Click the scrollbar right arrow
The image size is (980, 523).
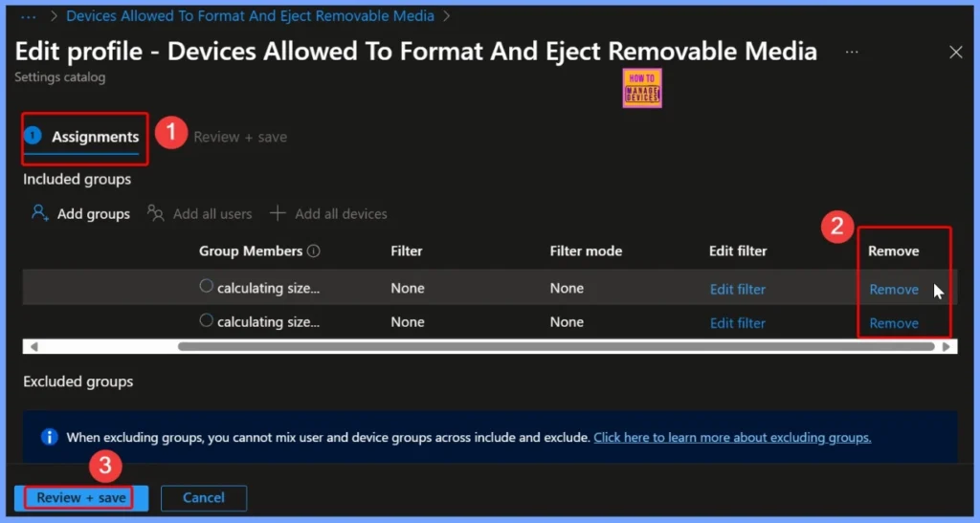[x=947, y=346]
